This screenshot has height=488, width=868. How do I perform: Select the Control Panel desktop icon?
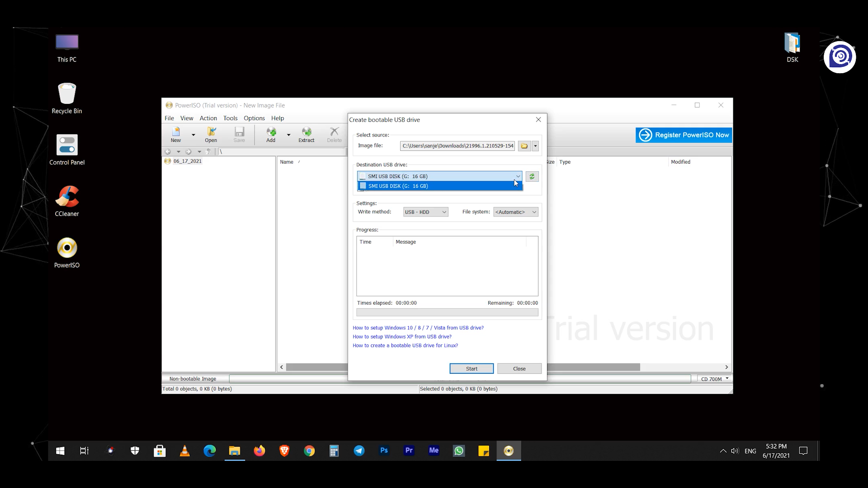point(67,150)
